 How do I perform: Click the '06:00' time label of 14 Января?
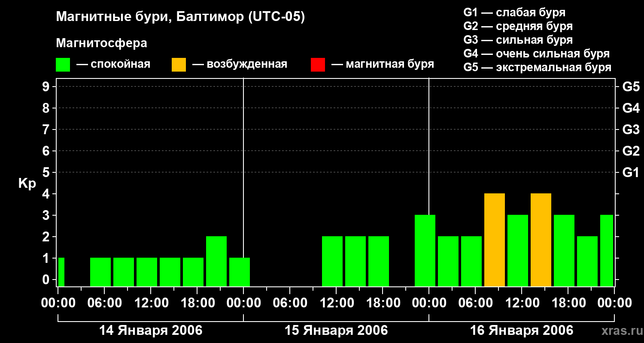(104, 303)
